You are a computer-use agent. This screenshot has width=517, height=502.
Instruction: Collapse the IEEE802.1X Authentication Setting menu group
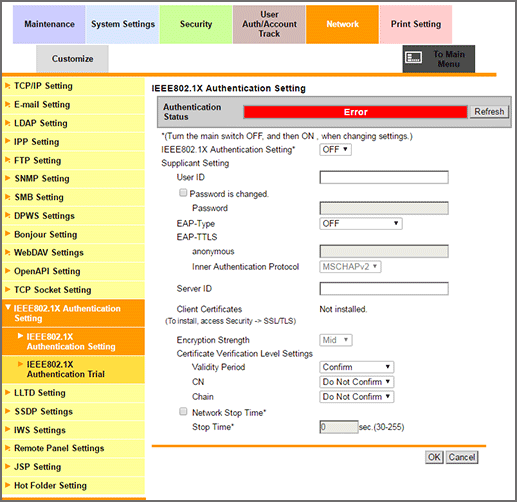click(73, 313)
